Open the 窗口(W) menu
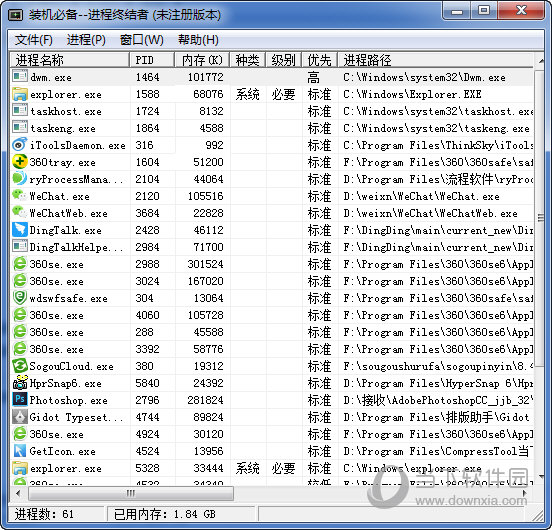552x530 pixels. click(x=142, y=40)
